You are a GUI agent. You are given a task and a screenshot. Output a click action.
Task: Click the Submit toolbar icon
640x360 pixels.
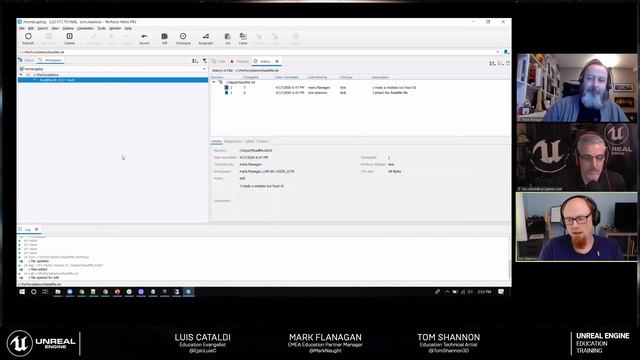[69, 38]
